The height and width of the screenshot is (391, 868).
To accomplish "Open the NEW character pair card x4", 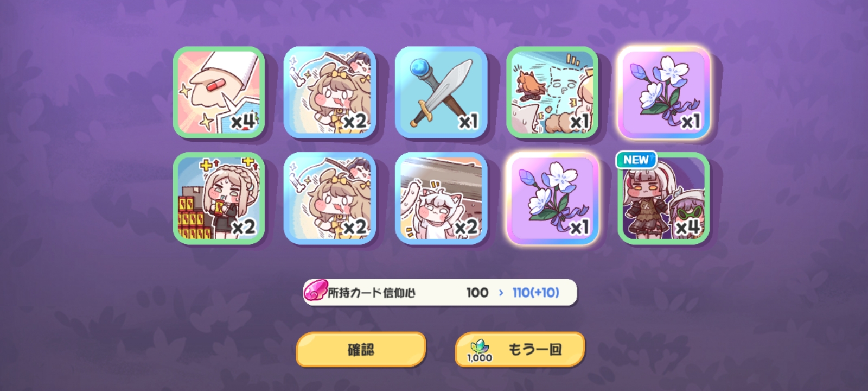I will point(663,198).
